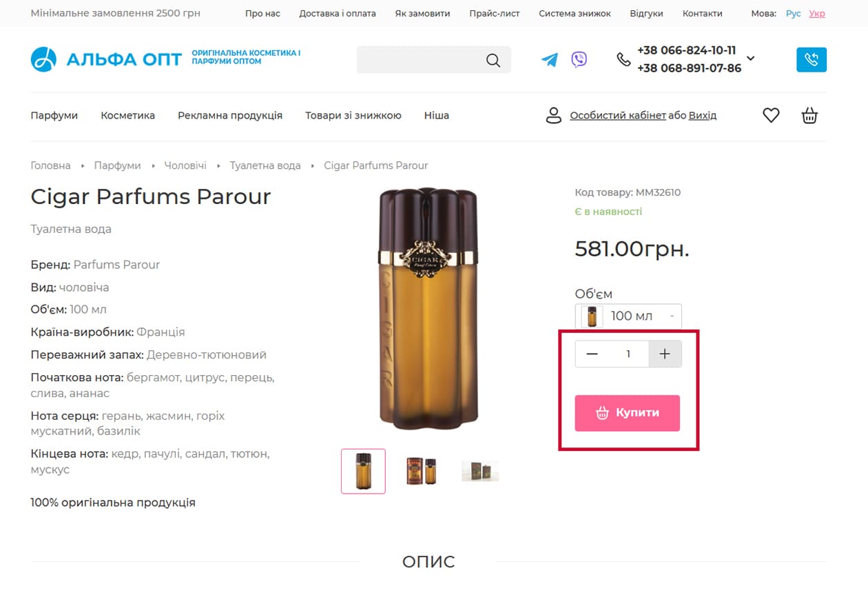Increase quantity with the plus button
The height and width of the screenshot is (595, 868).
(x=665, y=354)
